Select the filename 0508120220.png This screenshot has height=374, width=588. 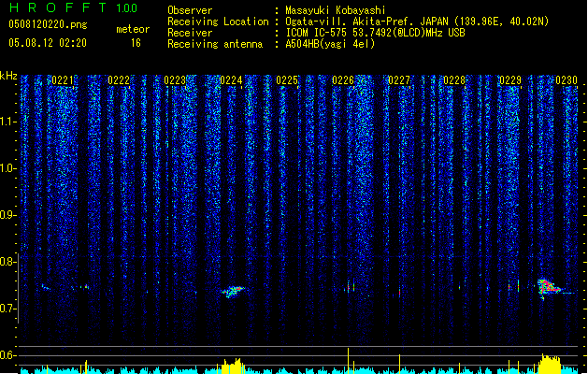click(x=48, y=24)
